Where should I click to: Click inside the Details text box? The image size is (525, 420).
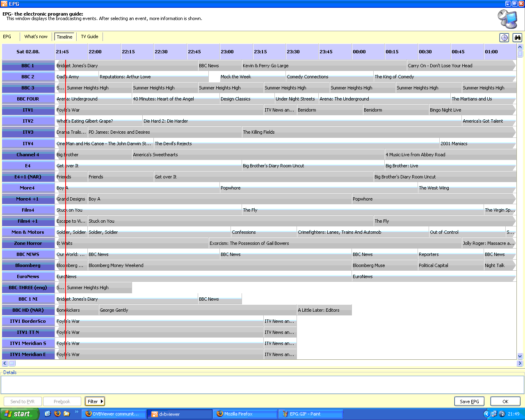(262, 385)
